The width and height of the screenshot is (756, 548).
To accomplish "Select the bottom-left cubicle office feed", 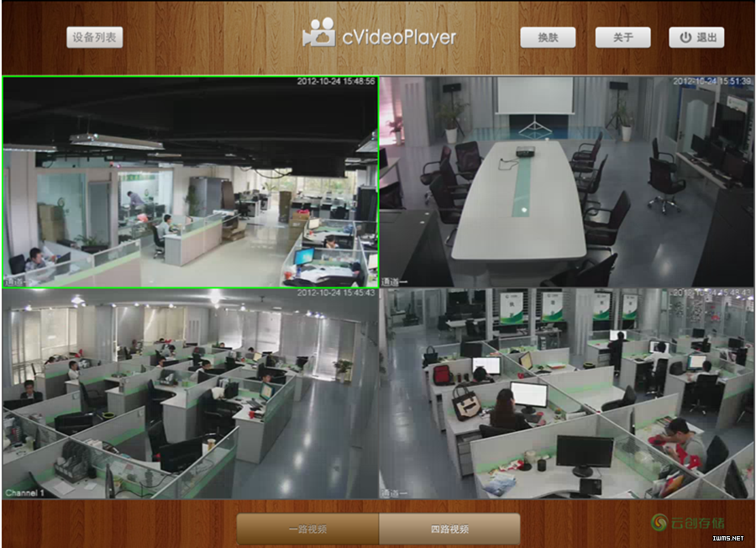I will pos(190,394).
